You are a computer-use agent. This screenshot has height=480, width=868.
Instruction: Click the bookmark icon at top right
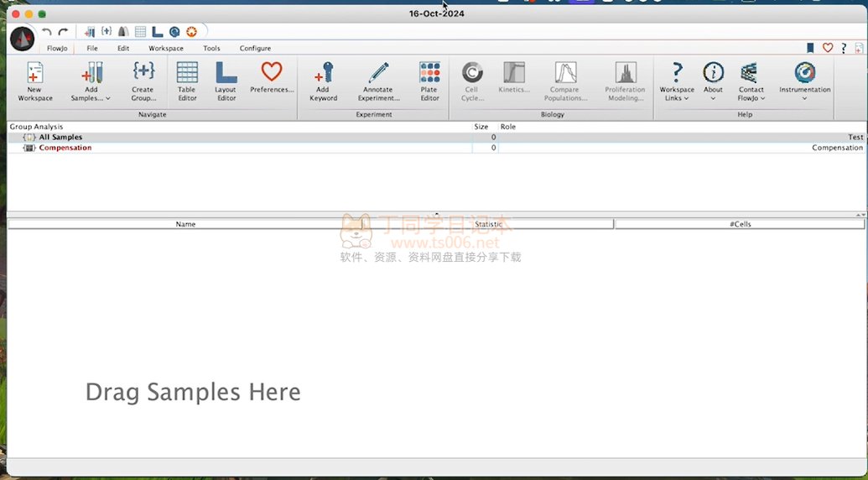tap(810, 49)
